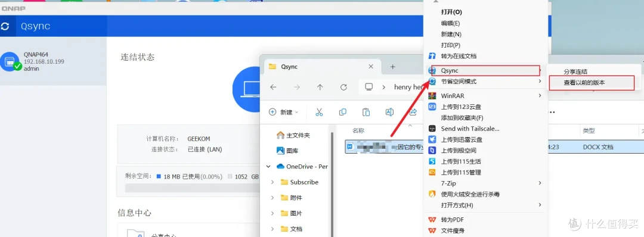
Task: Choose 上传到123云盘
Action: click(487, 107)
